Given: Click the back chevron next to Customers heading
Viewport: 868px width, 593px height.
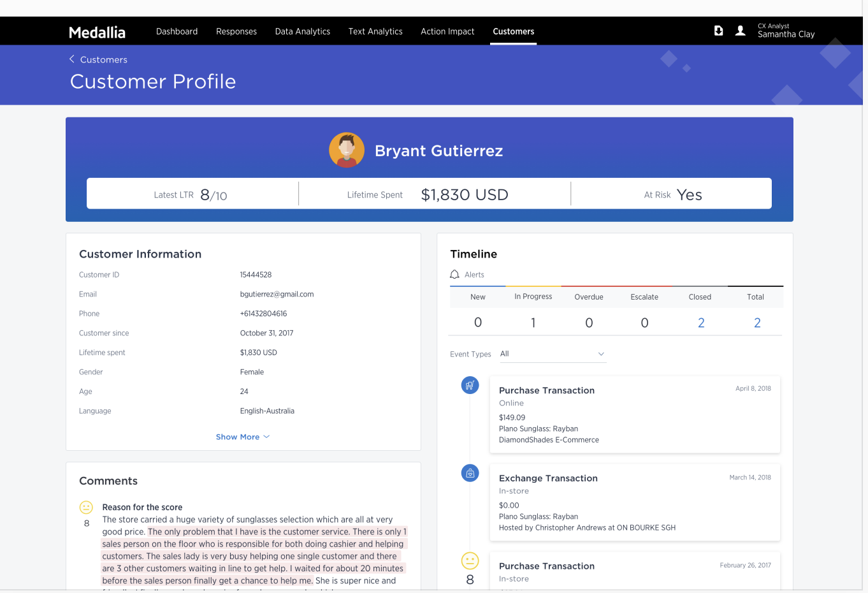Looking at the screenshot, I should pyautogui.click(x=71, y=59).
